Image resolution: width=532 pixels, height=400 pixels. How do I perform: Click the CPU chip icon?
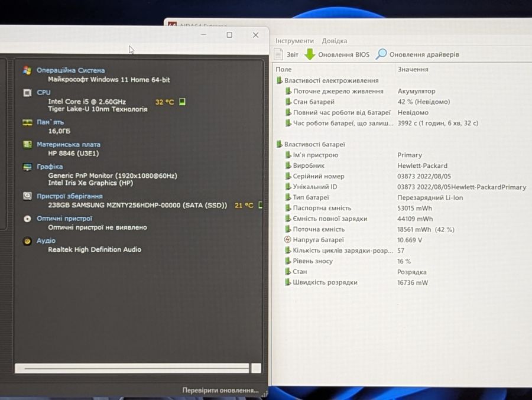coord(27,93)
